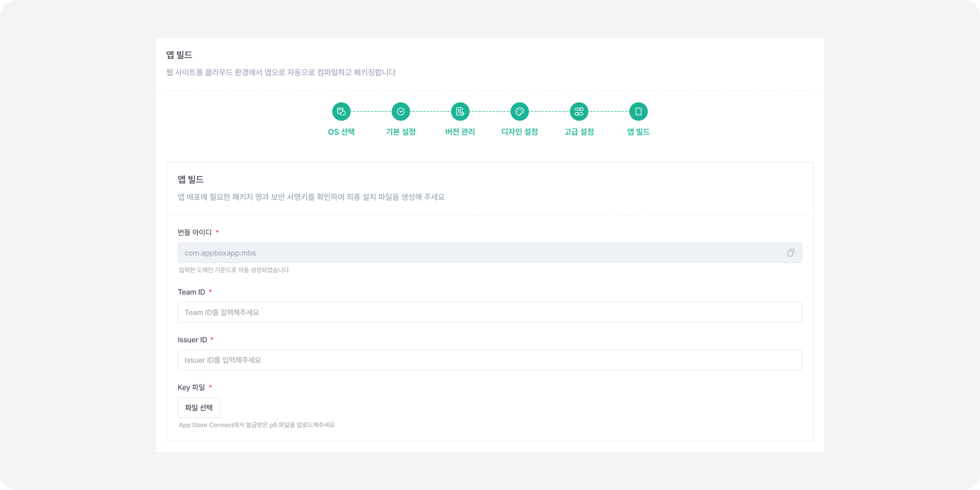Open 디자인 설정 palette step icon
The image size is (980, 490).
click(x=519, y=112)
